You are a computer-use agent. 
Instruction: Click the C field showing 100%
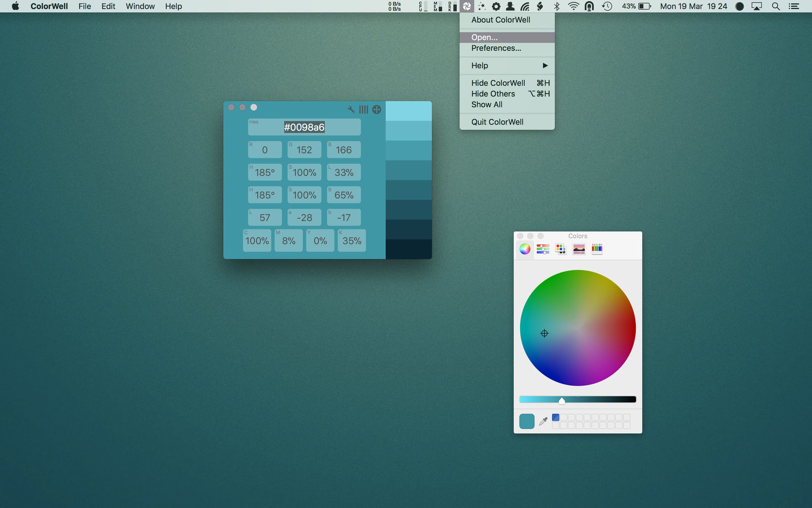tap(257, 241)
